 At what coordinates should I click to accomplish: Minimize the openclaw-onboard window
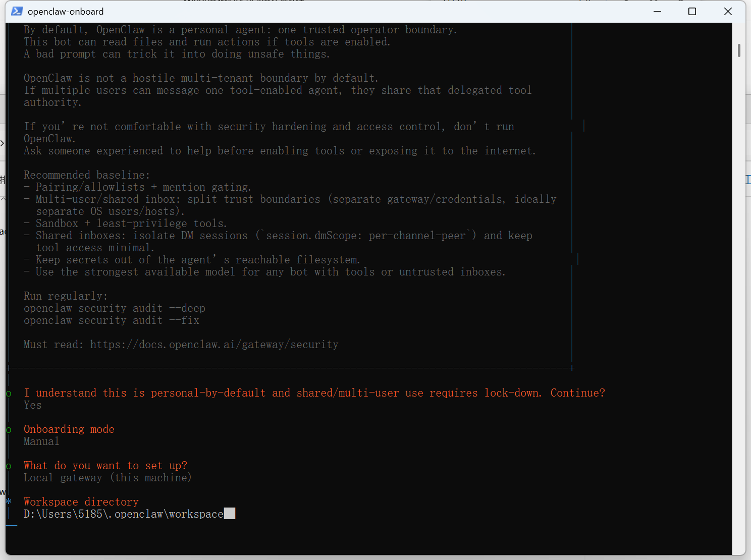pyautogui.click(x=657, y=11)
